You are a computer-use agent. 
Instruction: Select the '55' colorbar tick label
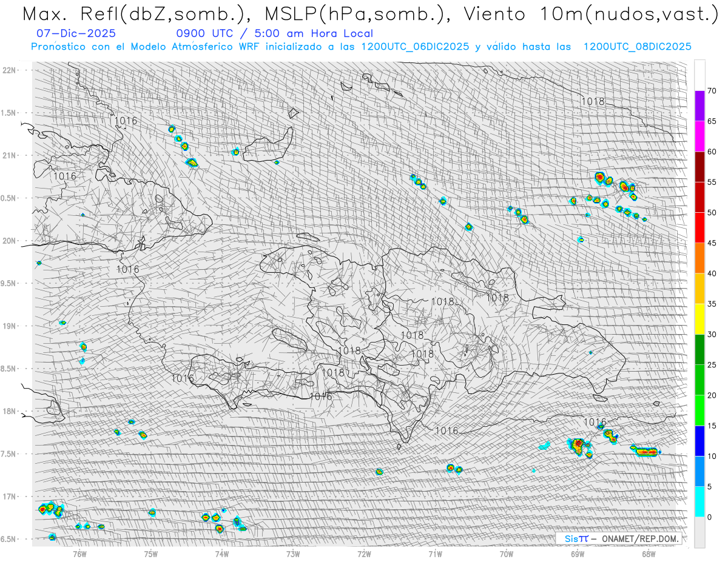pos(712,182)
